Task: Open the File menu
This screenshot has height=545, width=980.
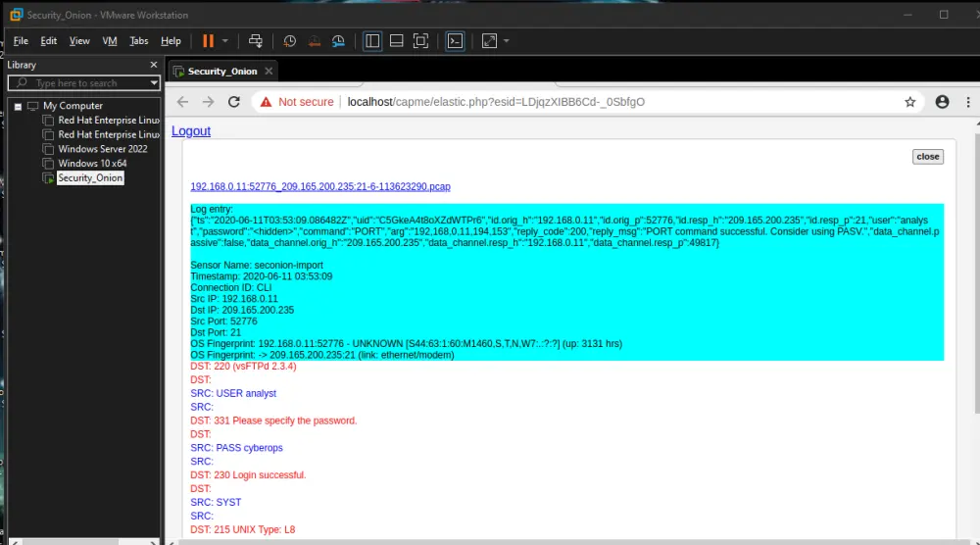Action: tap(21, 41)
